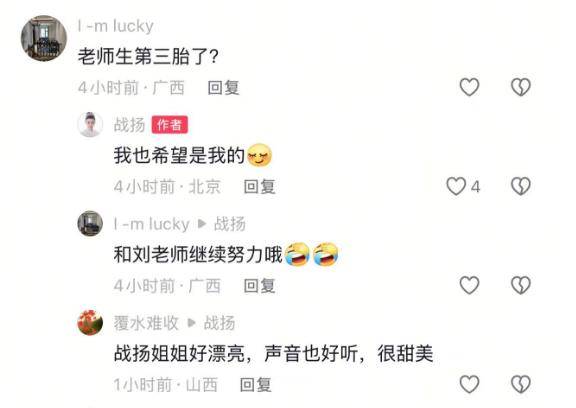The height and width of the screenshot is (408, 576).
Task: Open I-m lucky's profile picture at top
Action: [44, 38]
